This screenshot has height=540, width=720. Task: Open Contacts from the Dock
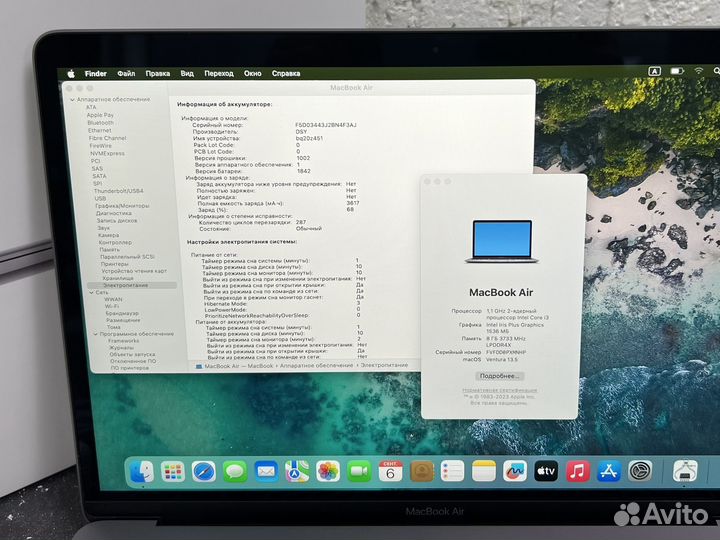(422, 472)
